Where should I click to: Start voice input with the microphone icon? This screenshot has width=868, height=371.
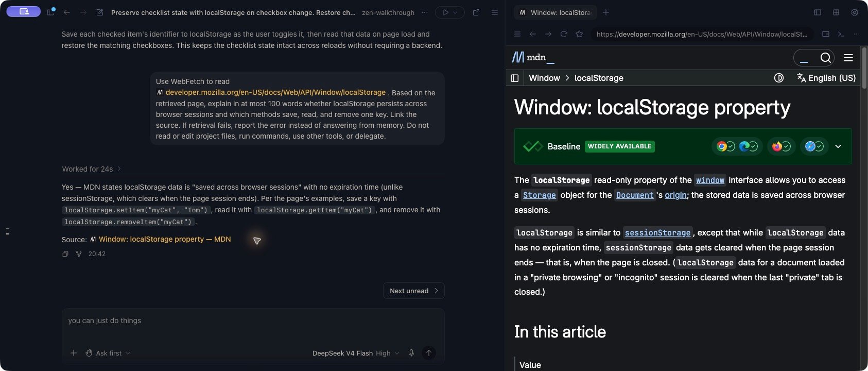[x=411, y=353]
